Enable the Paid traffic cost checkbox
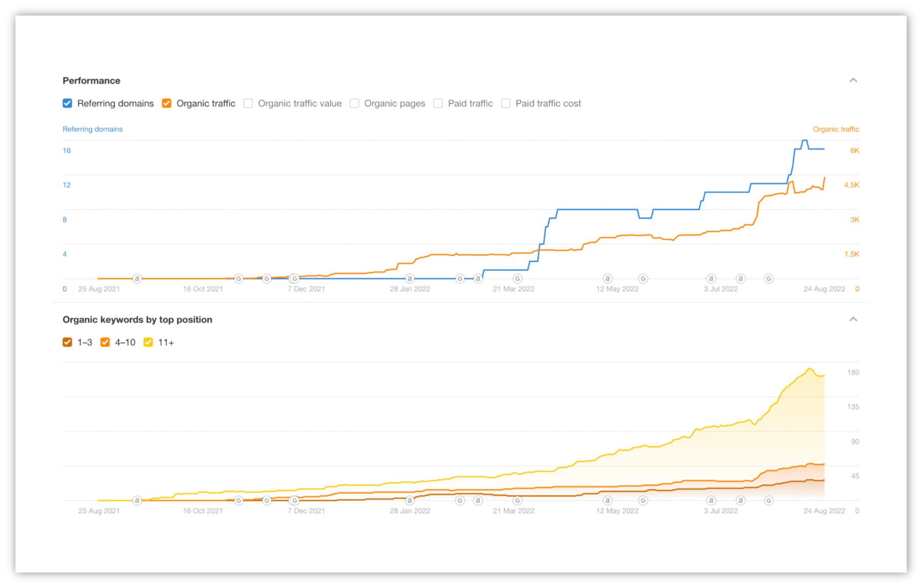Image resolution: width=922 pixels, height=588 pixels. 506,103
